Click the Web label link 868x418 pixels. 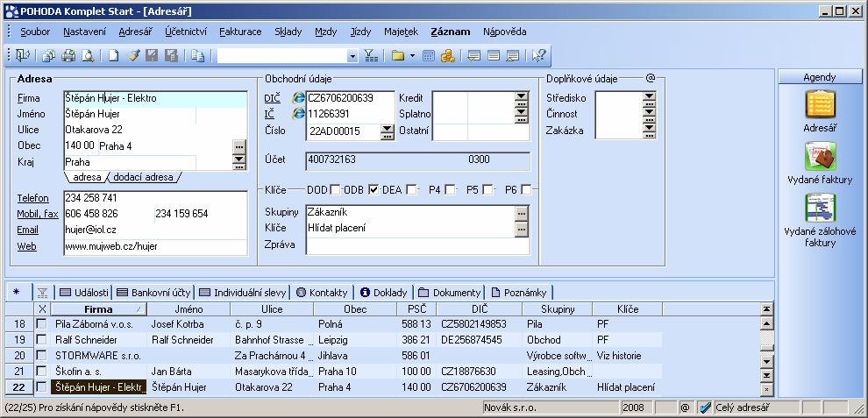[x=26, y=246]
